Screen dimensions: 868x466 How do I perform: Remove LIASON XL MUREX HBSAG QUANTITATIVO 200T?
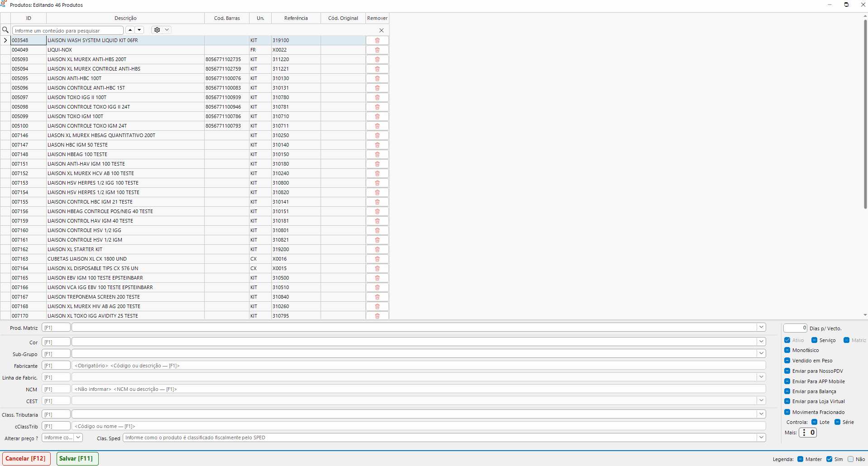click(x=377, y=135)
